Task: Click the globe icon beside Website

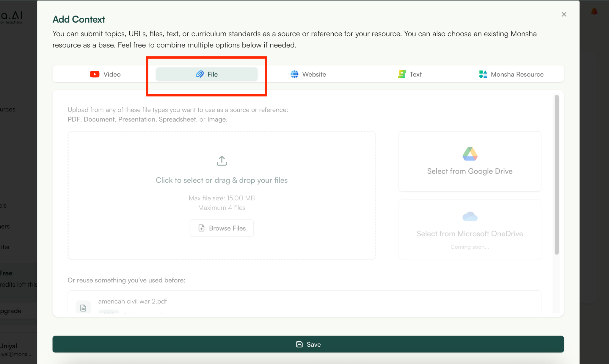Action: (x=294, y=74)
